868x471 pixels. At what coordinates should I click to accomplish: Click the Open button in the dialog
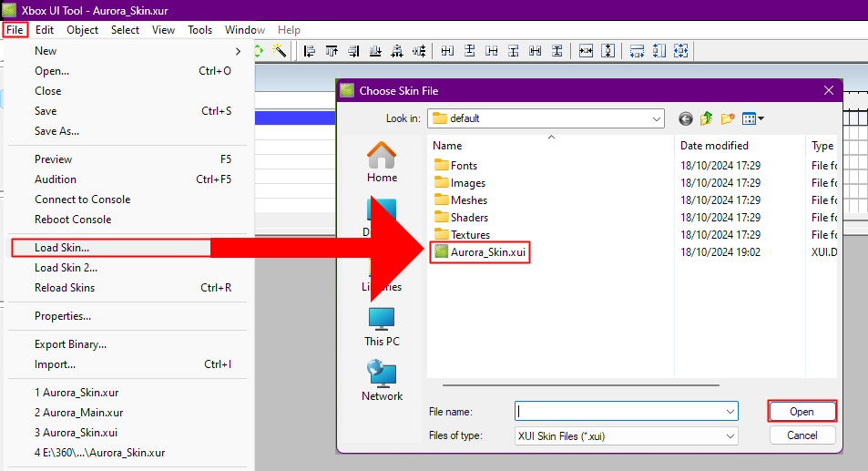pos(802,411)
